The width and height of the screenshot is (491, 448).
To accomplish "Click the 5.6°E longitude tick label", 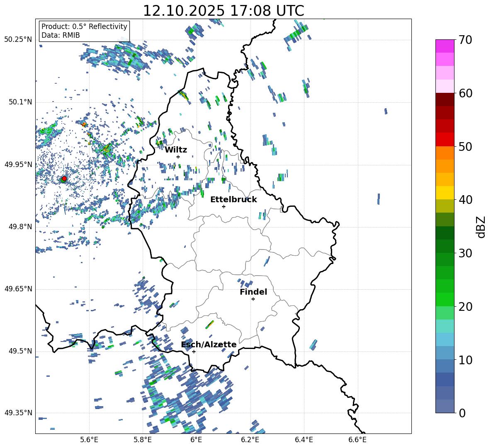I will 89,440.
